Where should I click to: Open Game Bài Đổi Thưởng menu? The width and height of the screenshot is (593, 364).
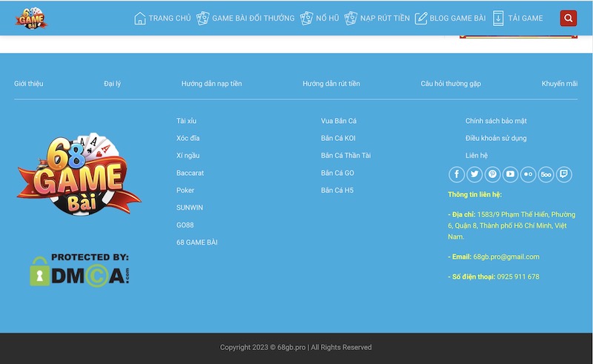coord(253,18)
